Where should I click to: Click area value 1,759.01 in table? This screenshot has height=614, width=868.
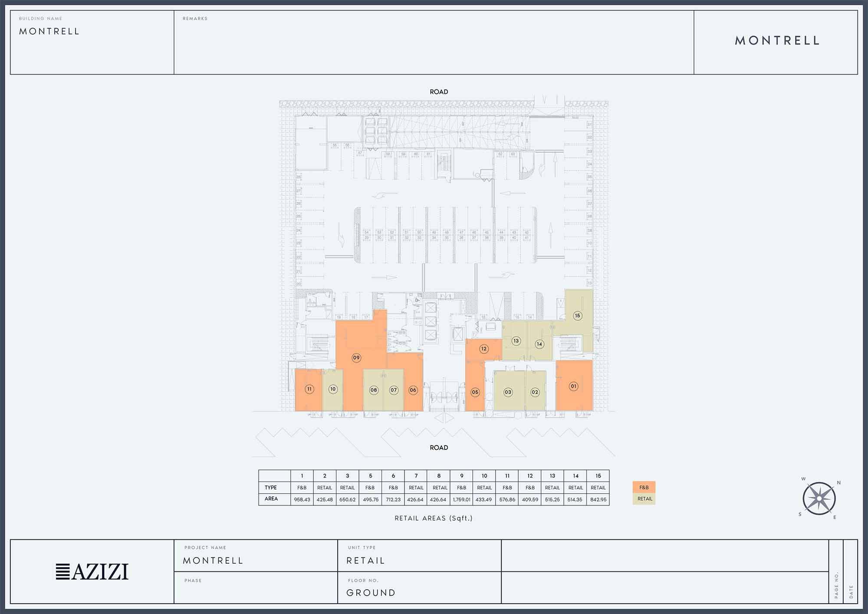click(x=461, y=499)
